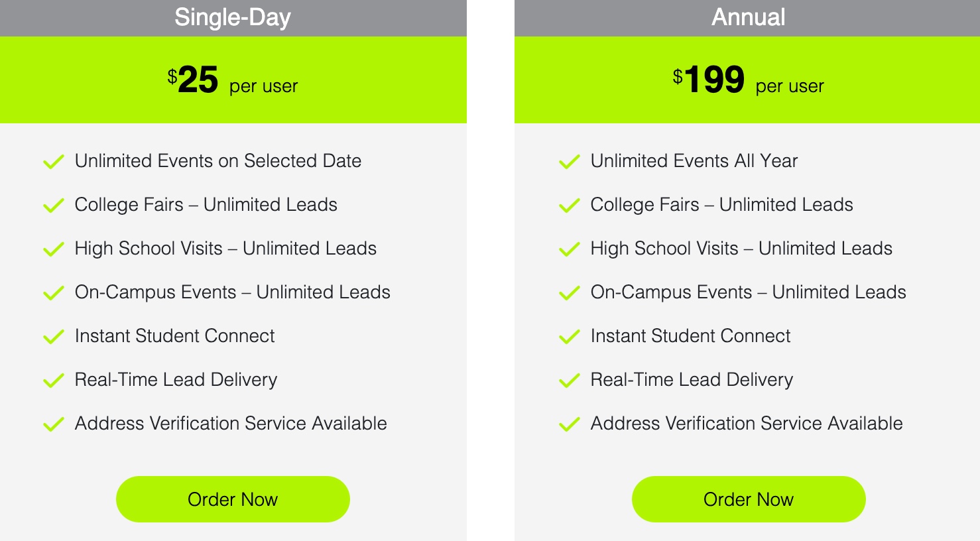This screenshot has width=980, height=541.
Task: Click Annual Instant Student Connect text
Action: 690,336
